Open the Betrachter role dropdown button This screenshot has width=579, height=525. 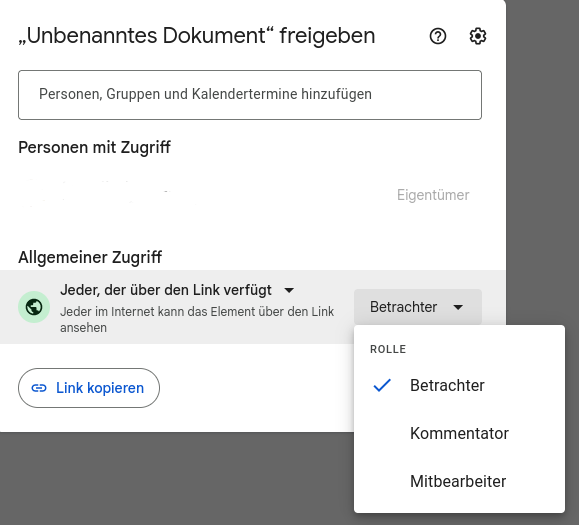[418, 307]
